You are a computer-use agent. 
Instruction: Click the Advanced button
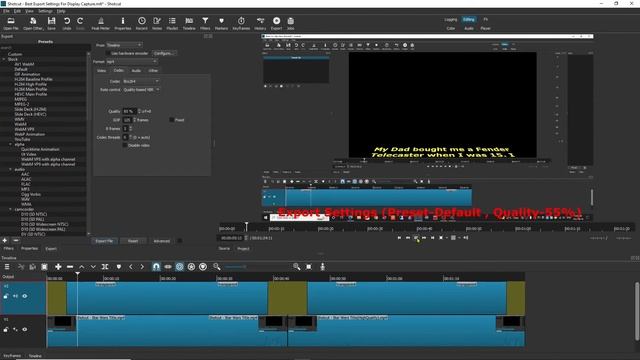pyautogui.click(x=162, y=241)
